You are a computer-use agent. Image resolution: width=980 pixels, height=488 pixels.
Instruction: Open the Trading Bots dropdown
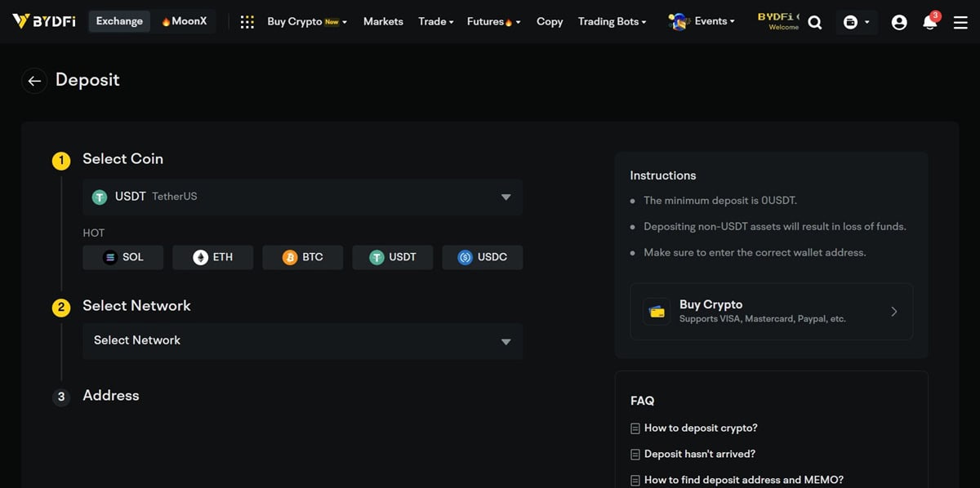tap(612, 22)
